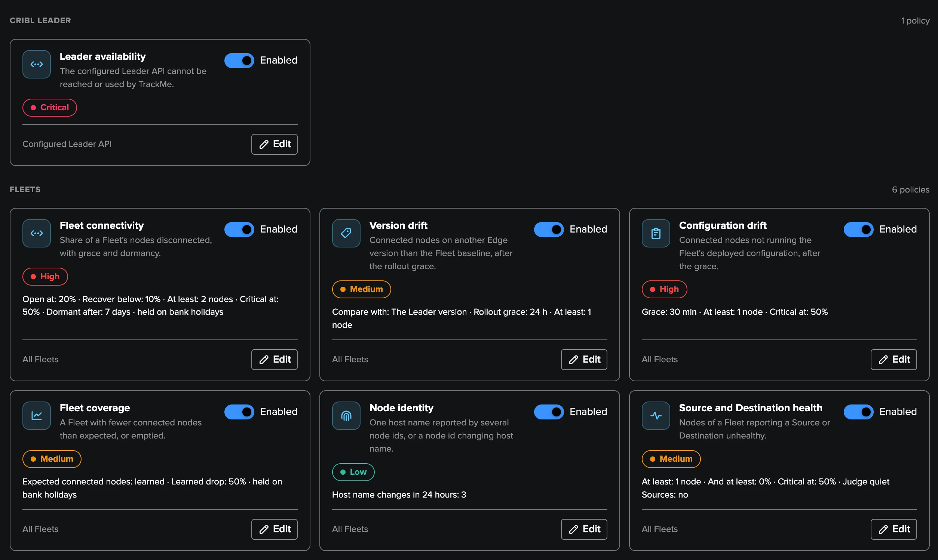This screenshot has width=938, height=560.
Task: Click the '6 policies' count label
Action: pos(910,190)
